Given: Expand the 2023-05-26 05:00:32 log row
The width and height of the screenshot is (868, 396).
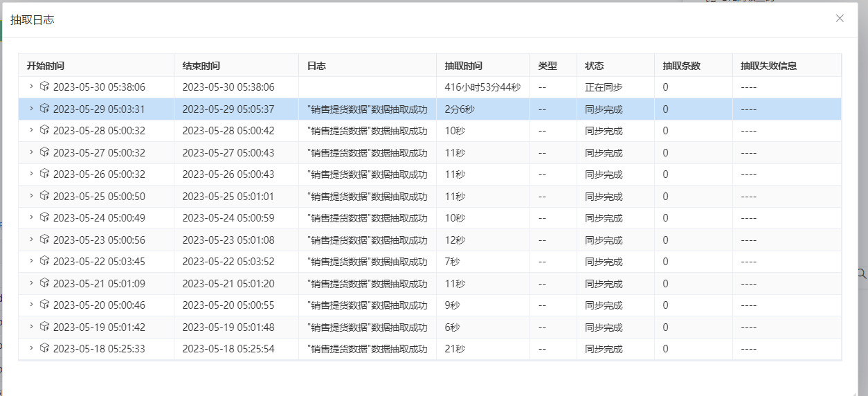Looking at the screenshot, I should click(x=31, y=174).
